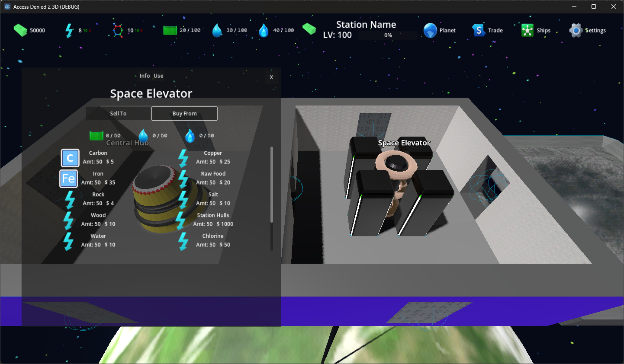The image size is (624, 364).
Task: Click the second water drop icon showing 0 / 50
Action: [190, 136]
